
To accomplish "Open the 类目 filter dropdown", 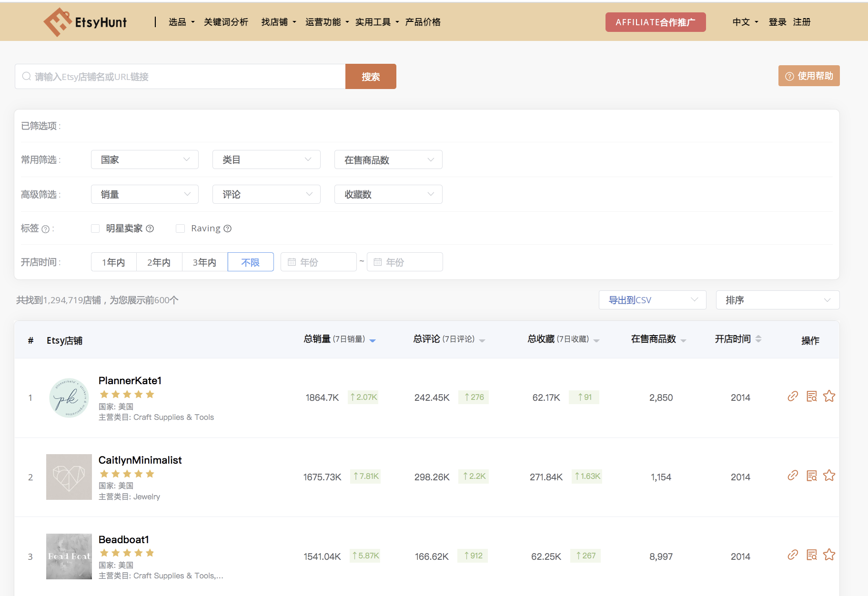I will tap(266, 159).
